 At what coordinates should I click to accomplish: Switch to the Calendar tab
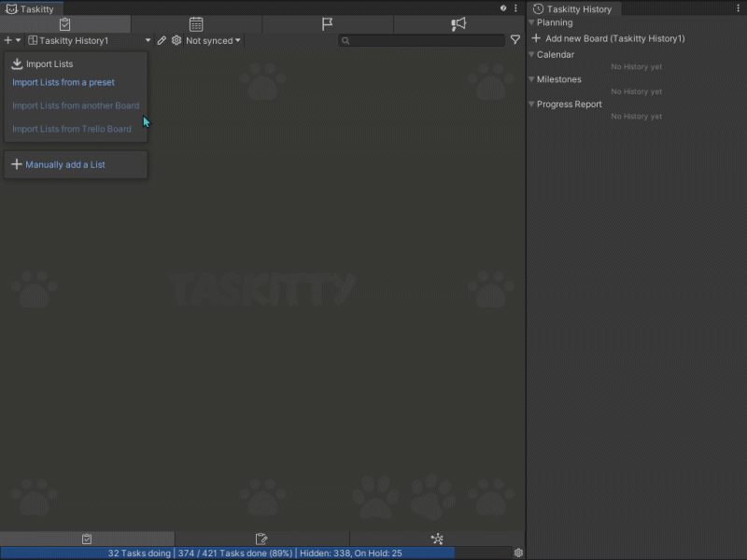coord(196,24)
